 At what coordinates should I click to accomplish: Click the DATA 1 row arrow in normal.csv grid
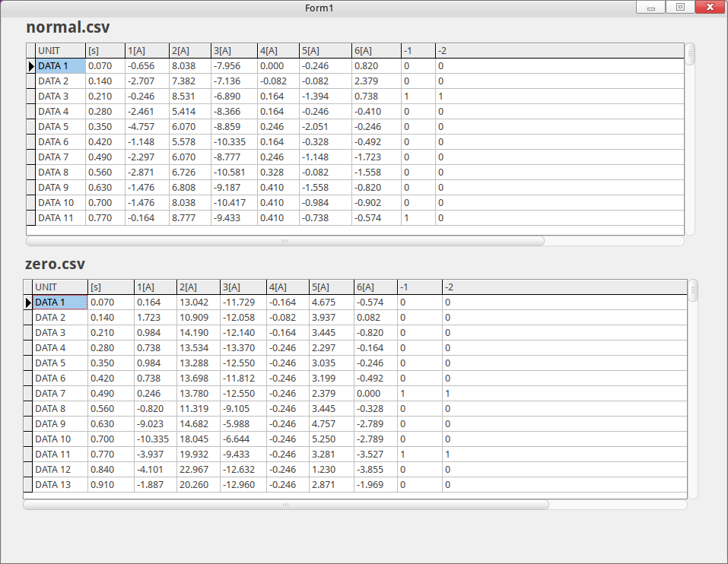pyautogui.click(x=31, y=67)
